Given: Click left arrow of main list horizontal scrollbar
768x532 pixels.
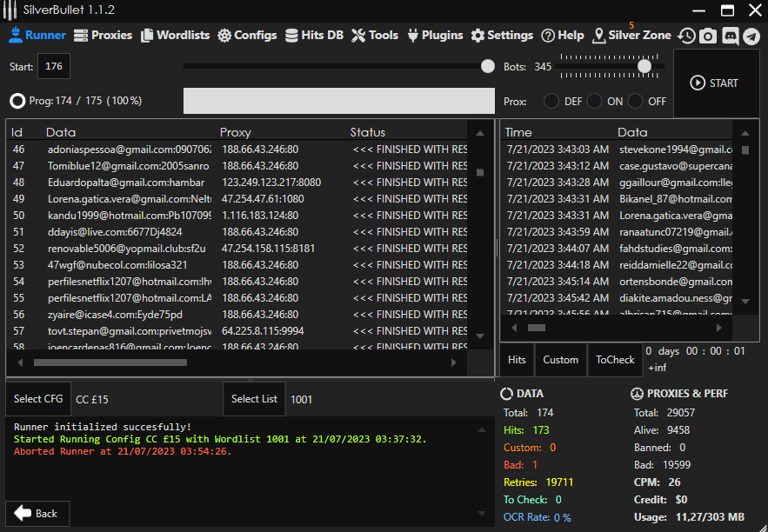Looking at the screenshot, I should [20, 362].
